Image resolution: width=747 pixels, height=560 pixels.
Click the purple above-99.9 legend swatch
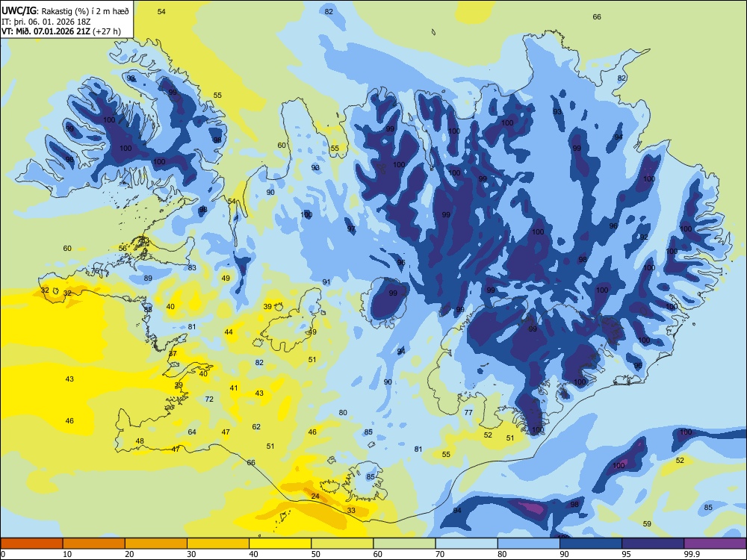point(715,544)
